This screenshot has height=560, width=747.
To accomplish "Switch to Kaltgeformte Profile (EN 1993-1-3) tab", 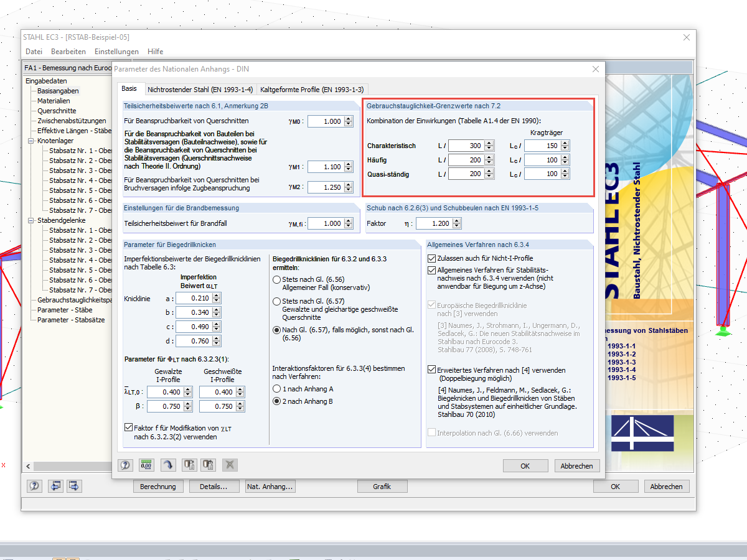I will click(x=312, y=90).
